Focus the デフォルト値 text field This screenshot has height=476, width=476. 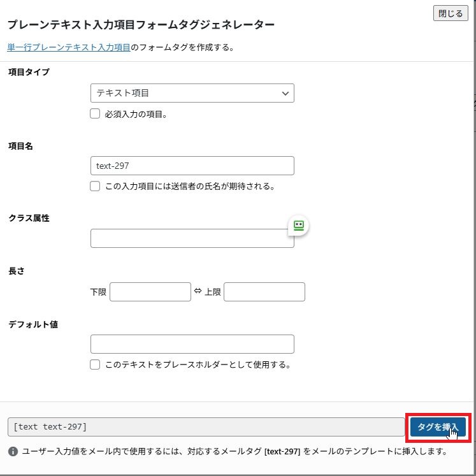(x=192, y=344)
